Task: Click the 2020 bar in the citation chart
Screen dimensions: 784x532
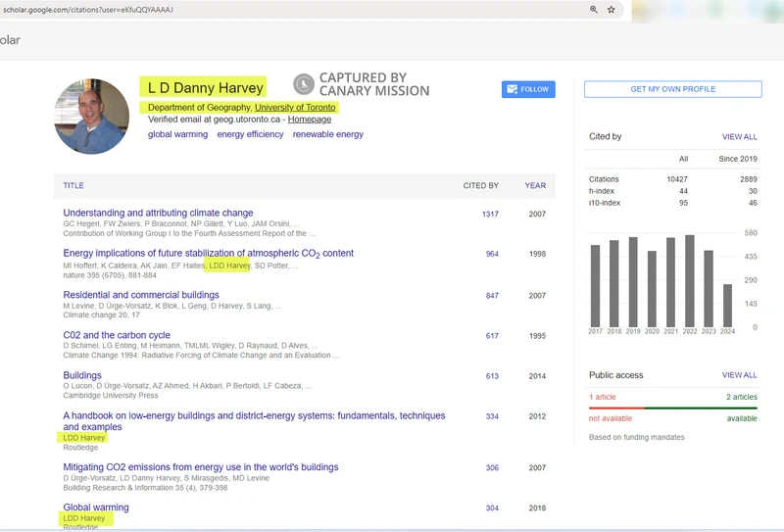Action: click(652, 289)
